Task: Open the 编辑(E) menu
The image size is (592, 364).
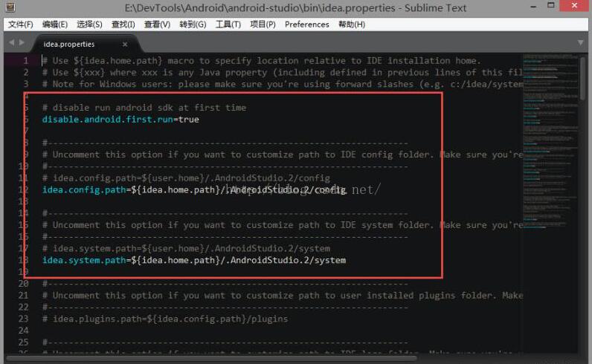Action: coord(55,25)
